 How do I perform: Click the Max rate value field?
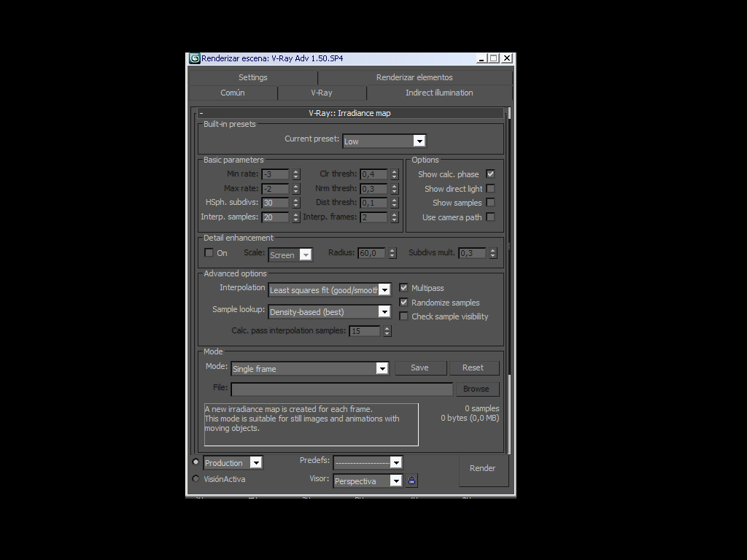click(275, 189)
